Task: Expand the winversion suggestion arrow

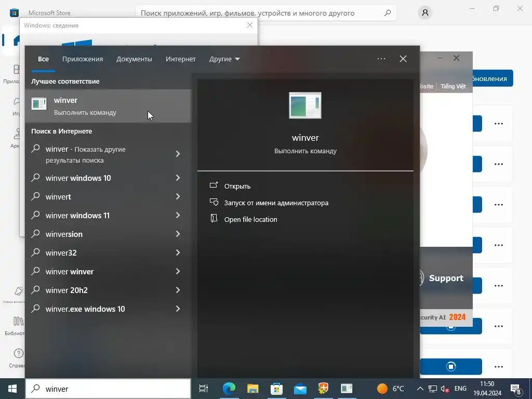Action: tap(178, 234)
